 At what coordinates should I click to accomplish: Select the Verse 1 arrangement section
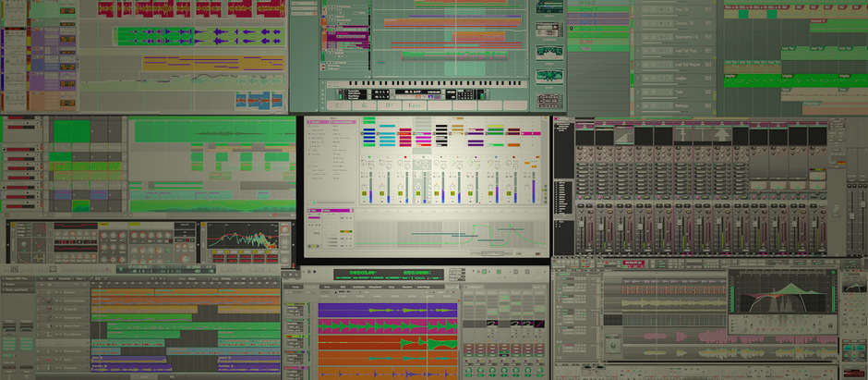(x=598, y=9)
